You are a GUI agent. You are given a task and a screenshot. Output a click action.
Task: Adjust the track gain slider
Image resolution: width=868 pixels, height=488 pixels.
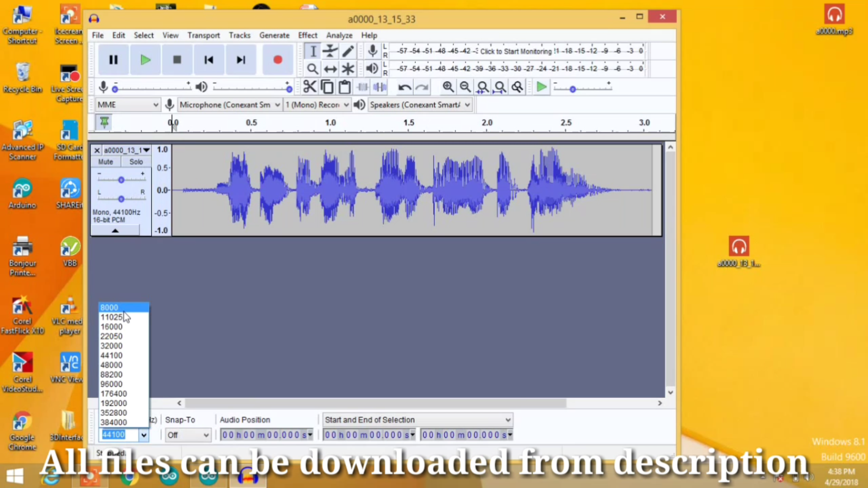[121, 179]
